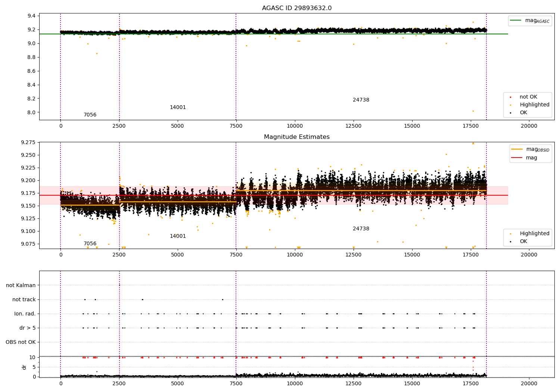
Task: Click '7056' annotation in Magnitude Estimates plot
Action: pyautogui.click(x=90, y=244)
